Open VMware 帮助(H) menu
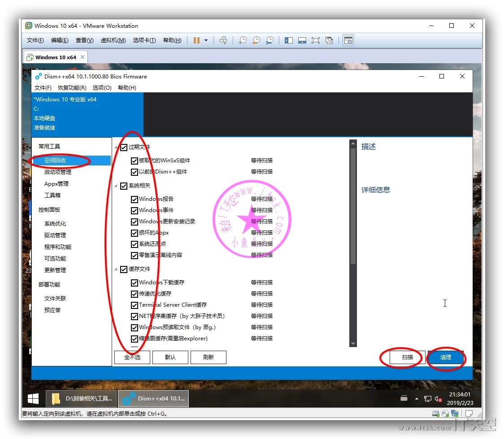Viewport: 504px width, 439px height. click(x=172, y=40)
